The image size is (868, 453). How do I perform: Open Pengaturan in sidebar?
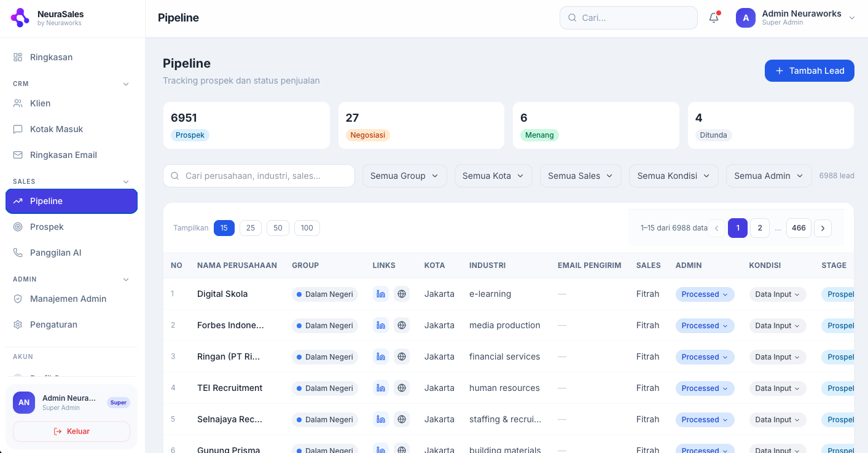(71, 325)
